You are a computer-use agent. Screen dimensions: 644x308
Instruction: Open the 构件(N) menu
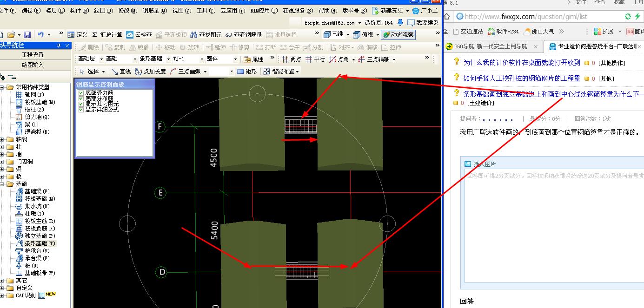pos(80,10)
